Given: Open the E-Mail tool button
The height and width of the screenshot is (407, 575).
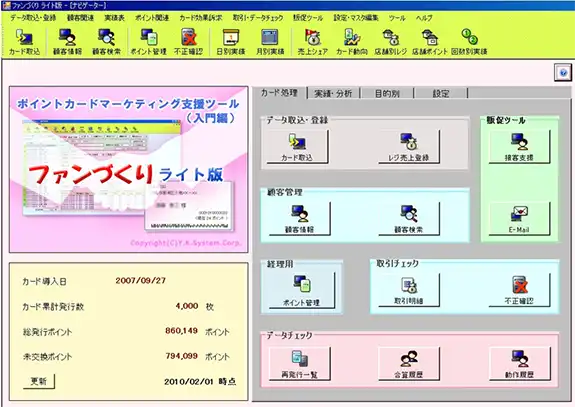Looking at the screenshot, I should [x=519, y=219].
